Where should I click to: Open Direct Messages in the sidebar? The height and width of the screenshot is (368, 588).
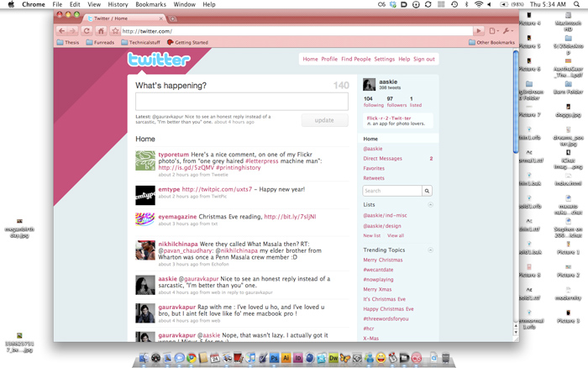pos(382,159)
